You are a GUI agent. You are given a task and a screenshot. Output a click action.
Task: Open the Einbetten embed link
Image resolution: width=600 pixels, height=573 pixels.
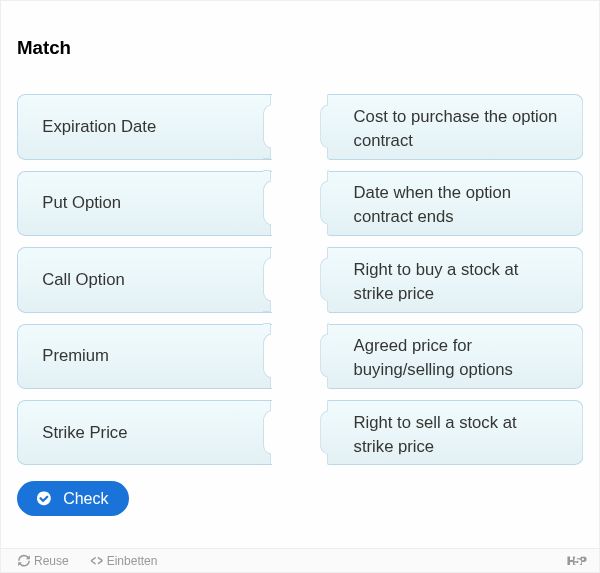124,561
